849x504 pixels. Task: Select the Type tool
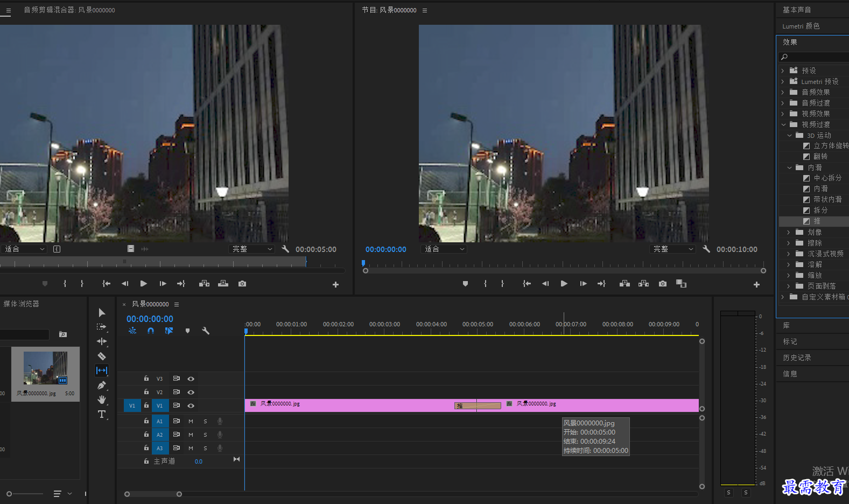point(102,414)
